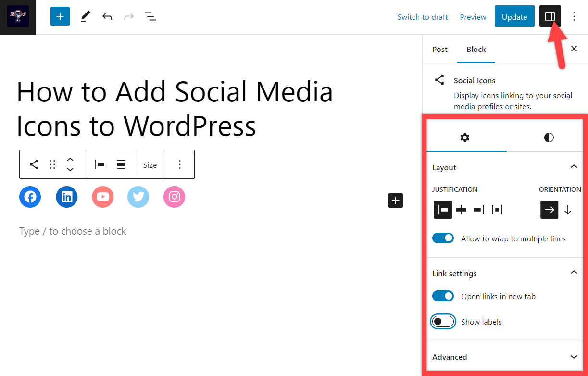
Task: Select the Instagram social icon
Action: pos(175,197)
